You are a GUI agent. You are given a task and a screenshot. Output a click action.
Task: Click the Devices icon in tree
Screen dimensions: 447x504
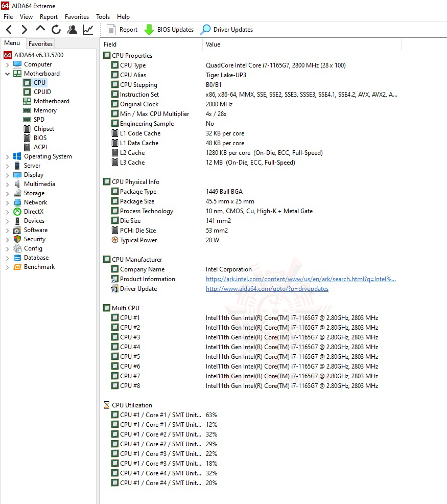click(x=17, y=221)
